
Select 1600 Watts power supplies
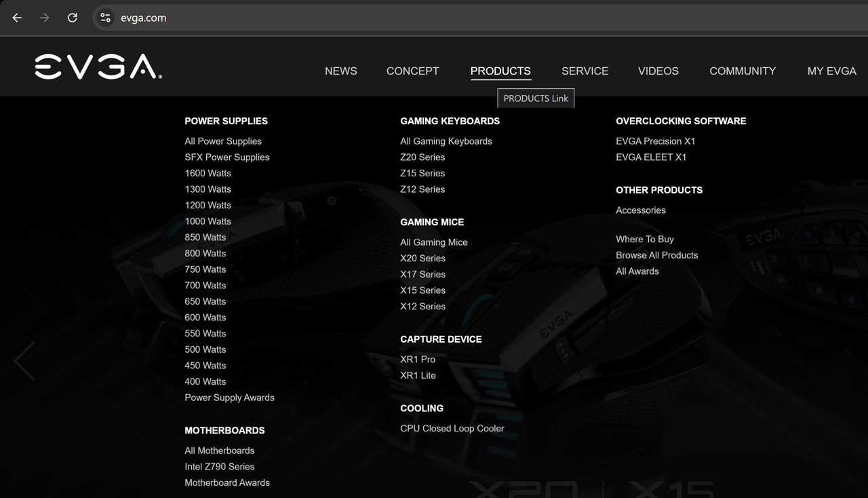point(208,173)
